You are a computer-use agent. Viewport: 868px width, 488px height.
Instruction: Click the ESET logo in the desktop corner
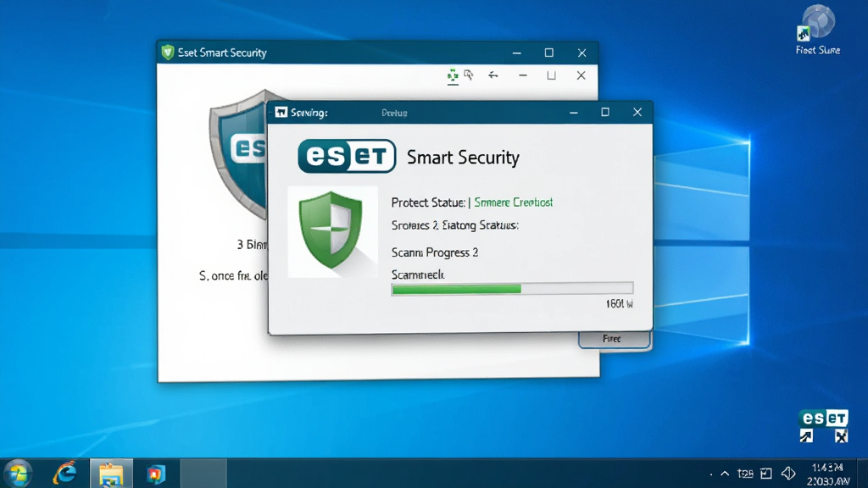tap(823, 419)
